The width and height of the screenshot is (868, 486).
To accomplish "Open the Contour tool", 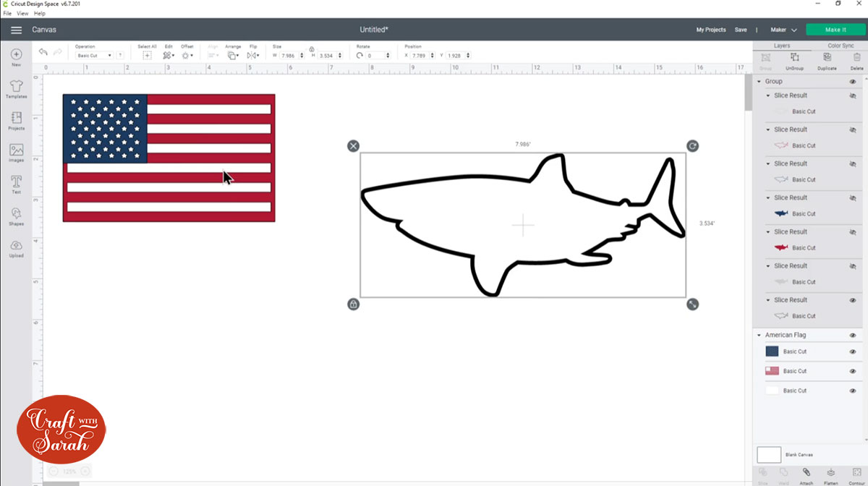I will point(856,472).
